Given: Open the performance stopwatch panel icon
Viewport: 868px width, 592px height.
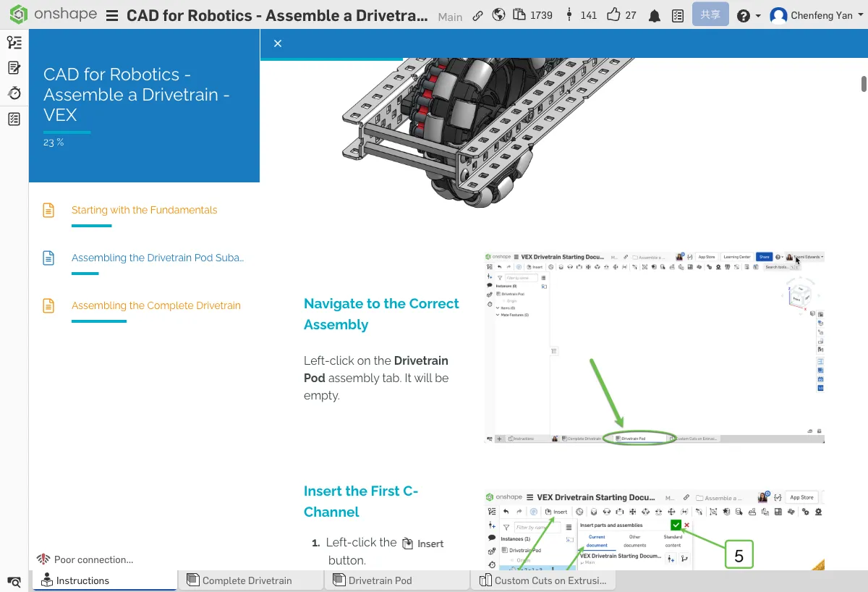Looking at the screenshot, I should coord(14,93).
